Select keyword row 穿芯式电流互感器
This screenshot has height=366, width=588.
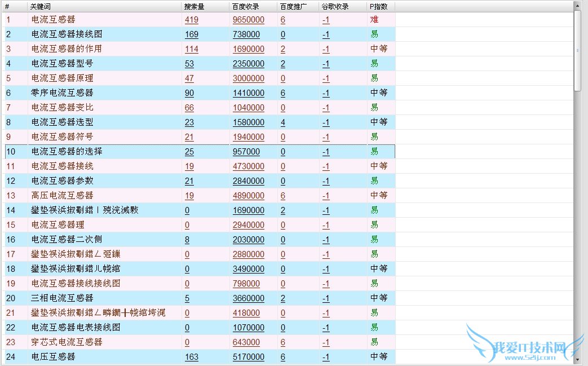point(67,342)
